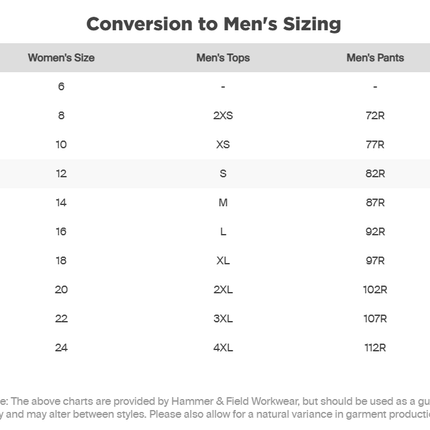The image size is (430, 430).
Task: Click the S size in Men's Tops
Action: [x=223, y=174]
